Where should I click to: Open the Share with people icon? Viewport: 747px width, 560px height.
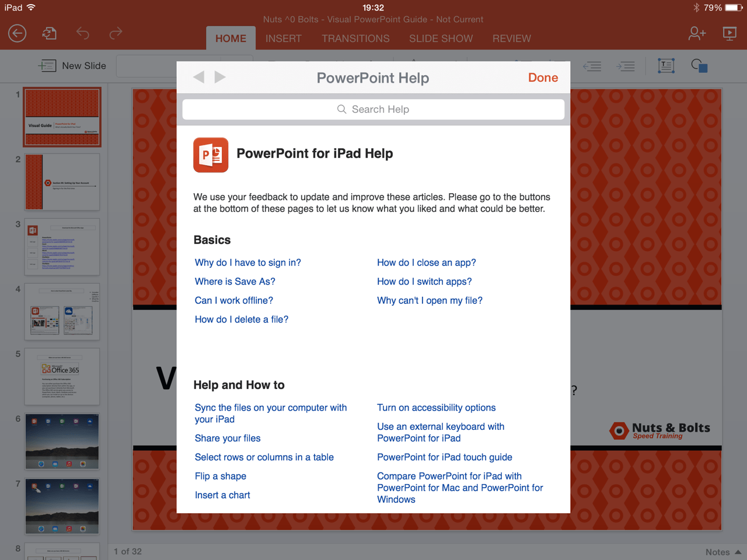tap(697, 34)
